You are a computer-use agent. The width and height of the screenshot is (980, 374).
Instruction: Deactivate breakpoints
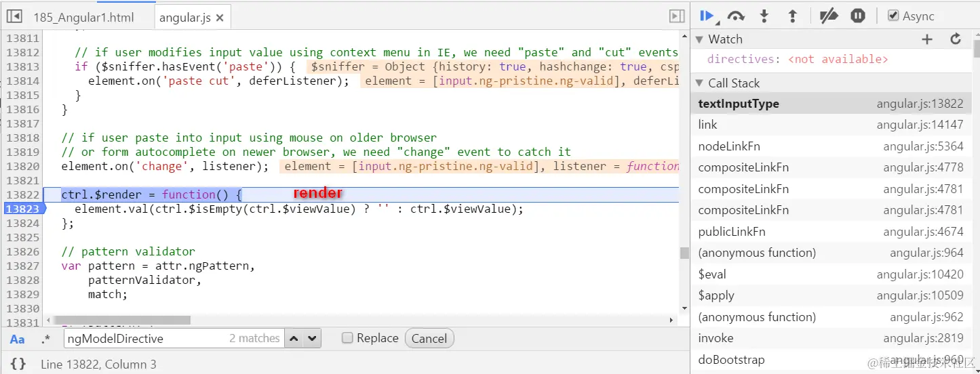(829, 16)
